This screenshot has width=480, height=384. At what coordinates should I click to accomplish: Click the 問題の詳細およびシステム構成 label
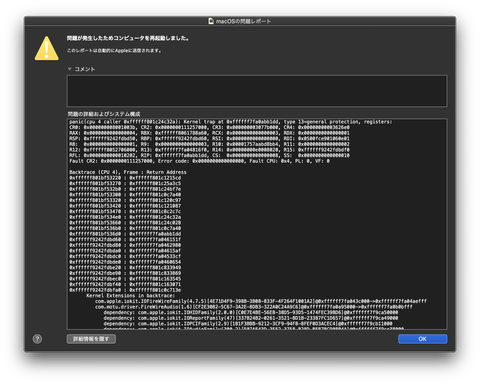click(x=104, y=114)
